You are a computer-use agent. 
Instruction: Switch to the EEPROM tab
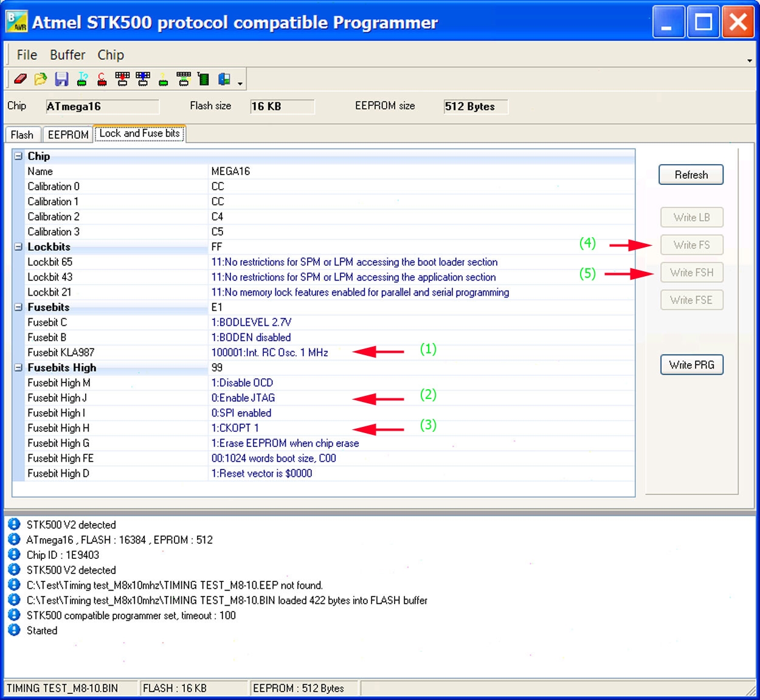pyautogui.click(x=68, y=134)
